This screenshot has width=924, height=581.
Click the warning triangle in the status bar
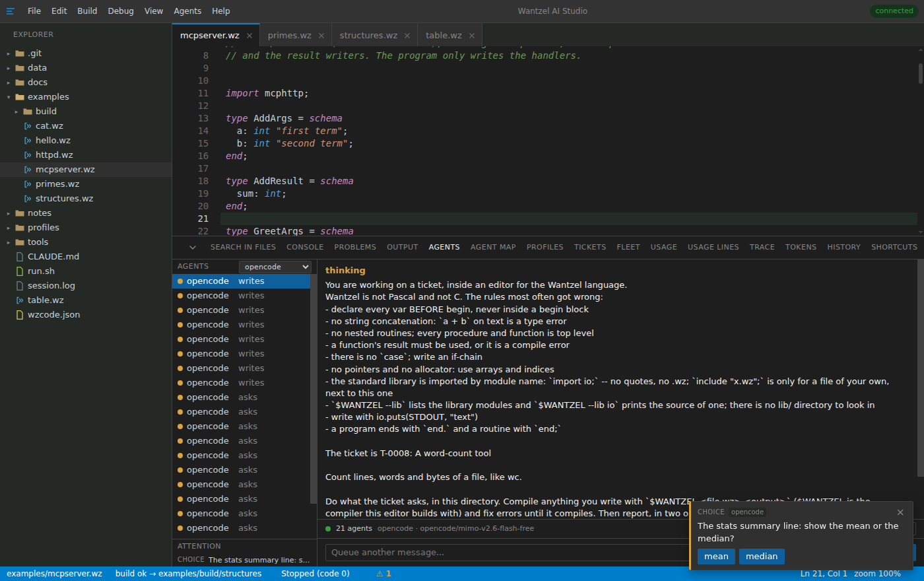pyautogui.click(x=380, y=574)
